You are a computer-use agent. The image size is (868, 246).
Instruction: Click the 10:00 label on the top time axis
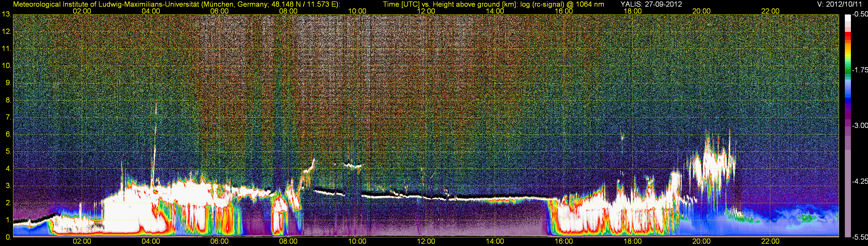(x=357, y=11)
